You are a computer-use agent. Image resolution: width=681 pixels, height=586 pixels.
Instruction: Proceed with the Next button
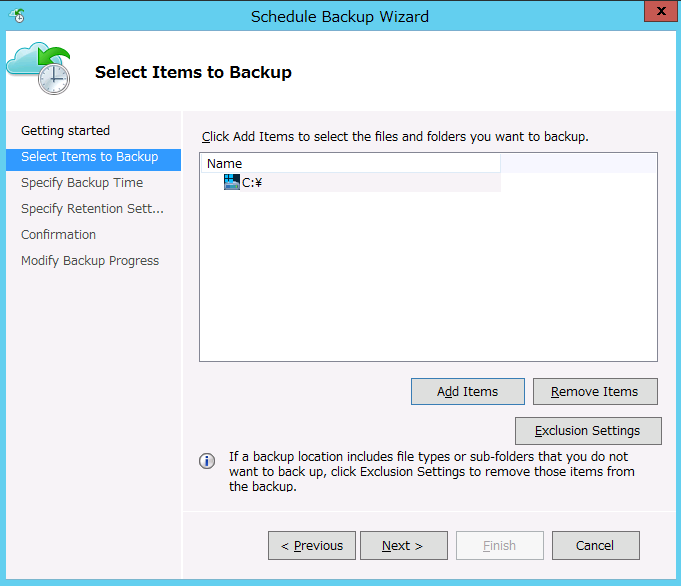[x=403, y=545]
